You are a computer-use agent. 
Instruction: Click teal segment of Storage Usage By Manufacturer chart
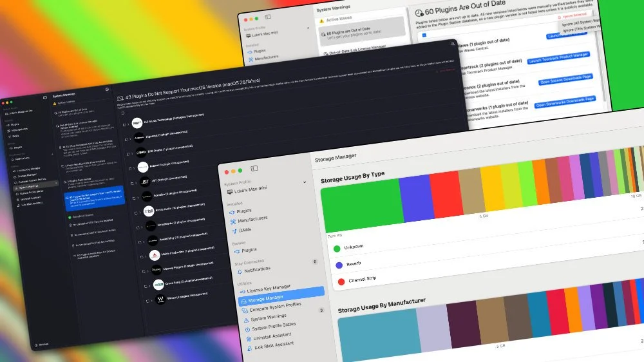pos(378,336)
